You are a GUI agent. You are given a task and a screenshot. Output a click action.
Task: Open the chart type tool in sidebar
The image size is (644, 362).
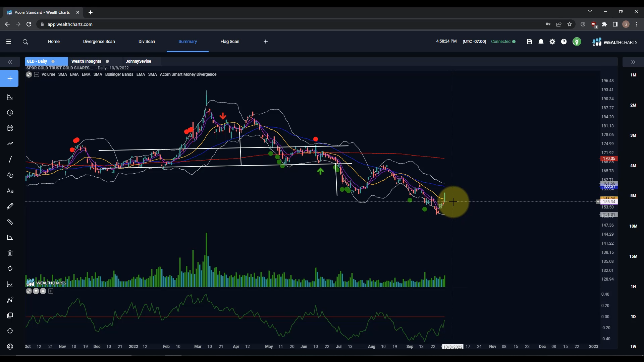pyautogui.click(x=10, y=98)
